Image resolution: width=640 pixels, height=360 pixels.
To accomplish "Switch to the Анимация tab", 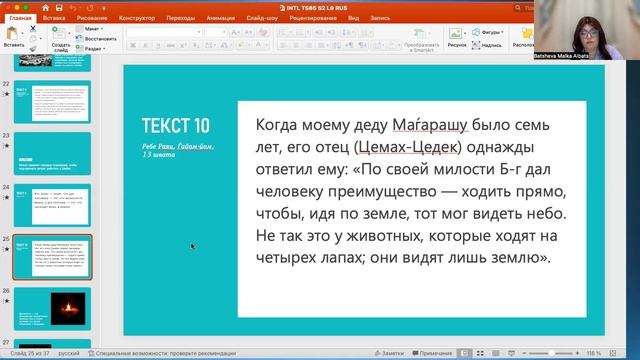I will [220, 18].
